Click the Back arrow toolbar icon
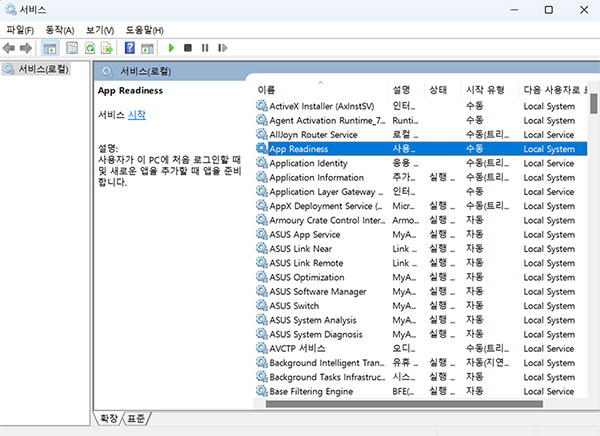600x436 pixels. [8, 48]
